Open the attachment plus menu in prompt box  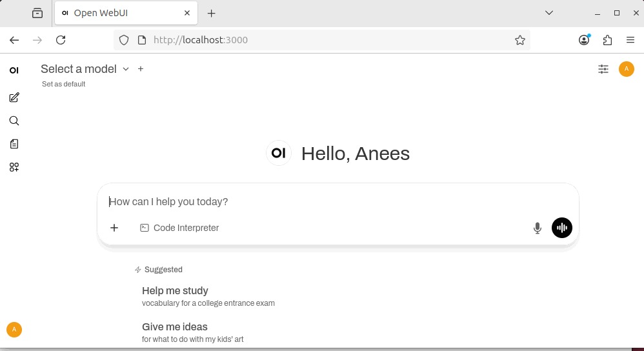114,228
